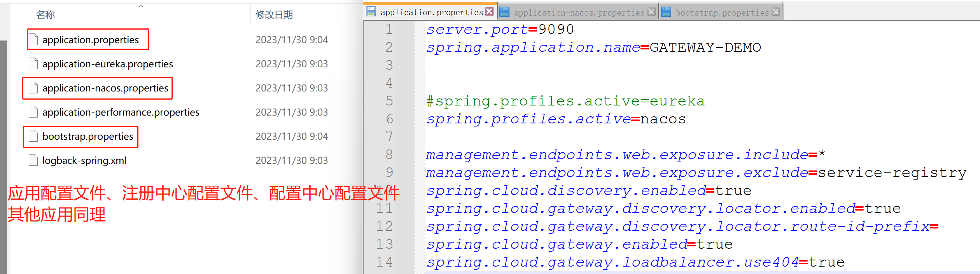Click the application.properties file icon
The height and width of the screenshot is (274, 980).
(x=33, y=40)
